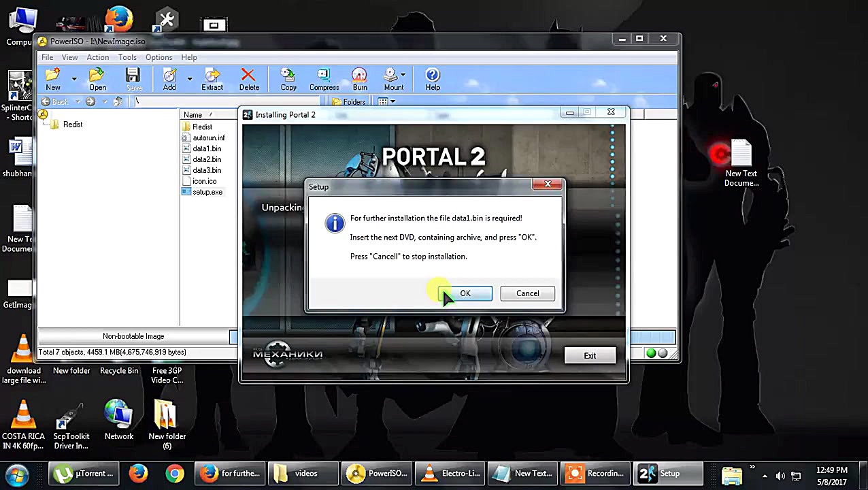Toggle the Folders pane button
Viewport: 868px width, 490px height.
click(x=348, y=102)
